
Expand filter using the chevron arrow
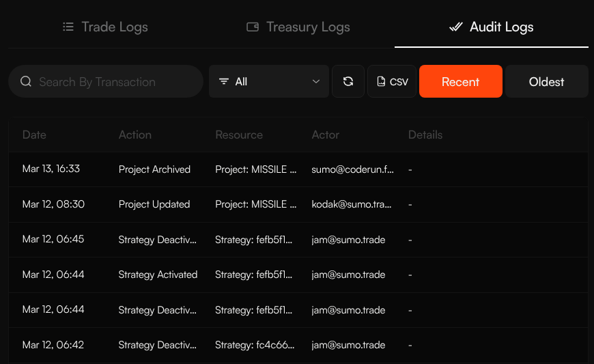[316, 82]
